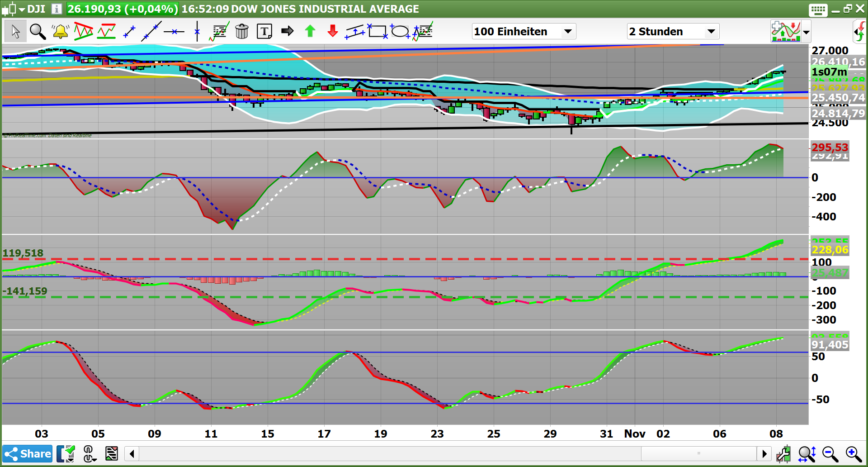This screenshot has width=868, height=467.
Task: Click the instrument info button beside DJI
Action: (x=57, y=9)
